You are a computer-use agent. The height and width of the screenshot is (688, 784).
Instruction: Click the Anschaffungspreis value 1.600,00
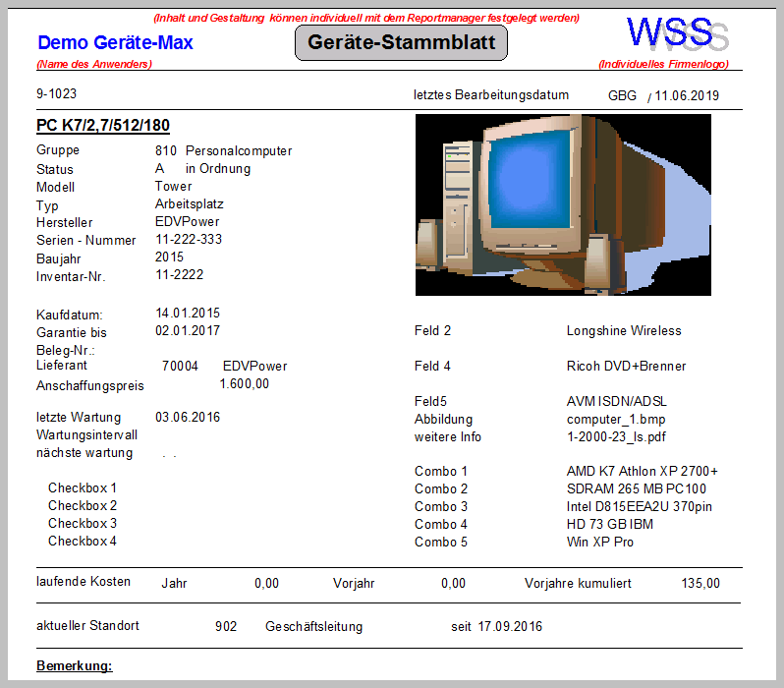244,384
